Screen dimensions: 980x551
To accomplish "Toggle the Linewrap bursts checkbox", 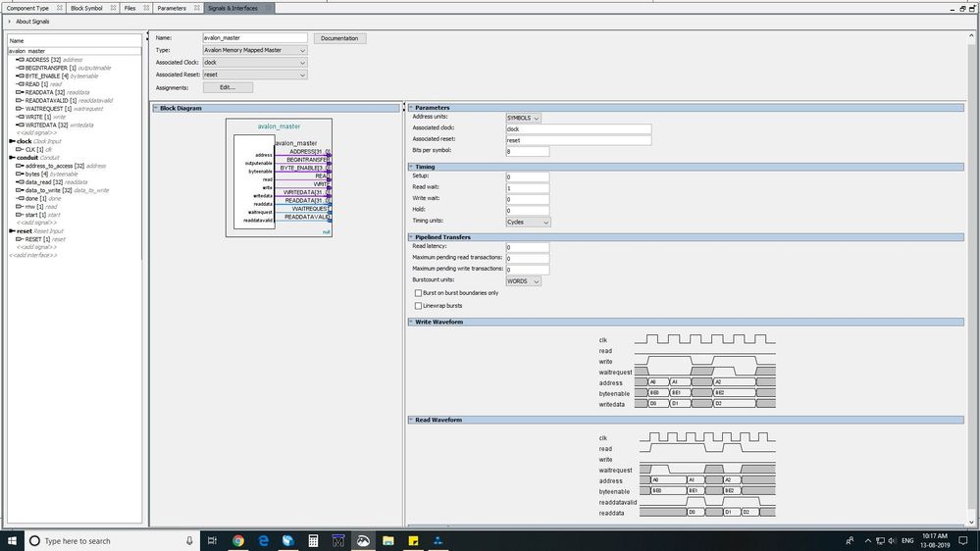I will coord(419,306).
